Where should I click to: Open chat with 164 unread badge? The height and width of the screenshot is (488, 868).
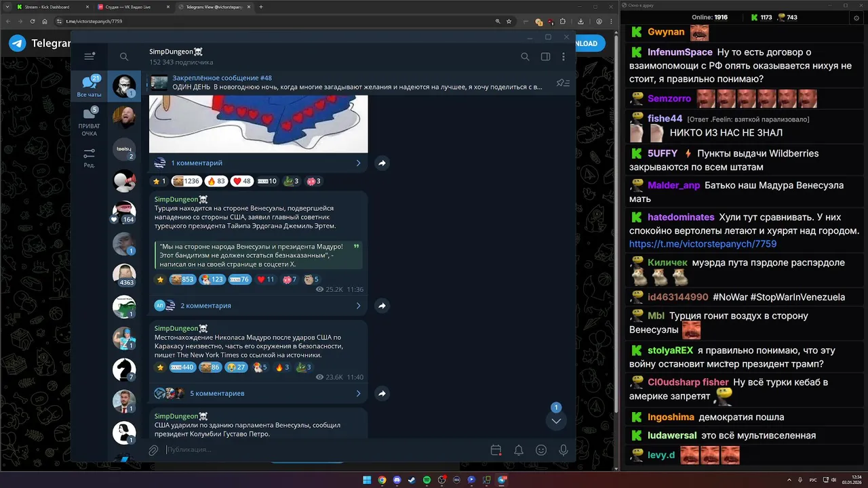pyautogui.click(x=124, y=212)
